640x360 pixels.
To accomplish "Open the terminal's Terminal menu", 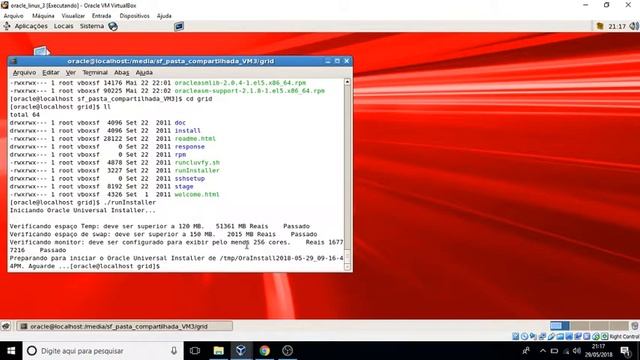I will (x=95, y=72).
